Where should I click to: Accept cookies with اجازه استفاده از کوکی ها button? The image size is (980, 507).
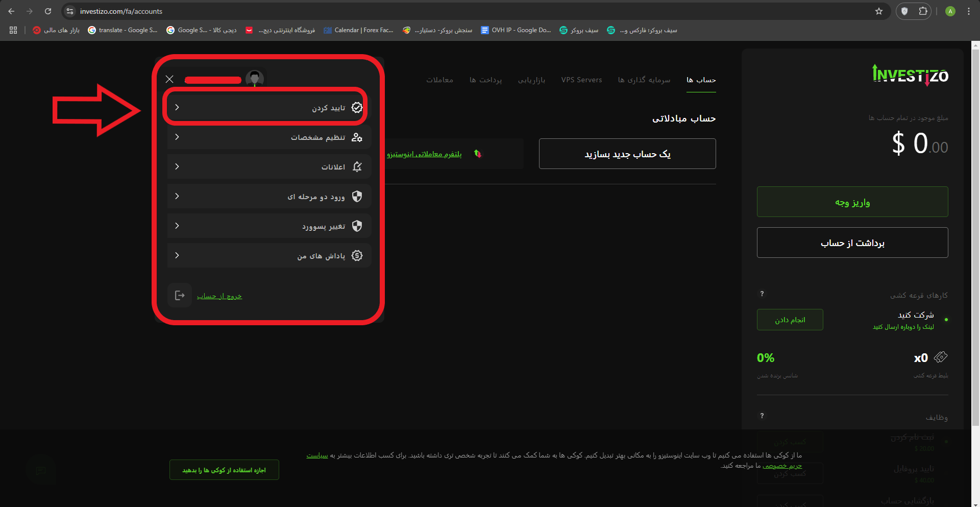(x=224, y=470)
